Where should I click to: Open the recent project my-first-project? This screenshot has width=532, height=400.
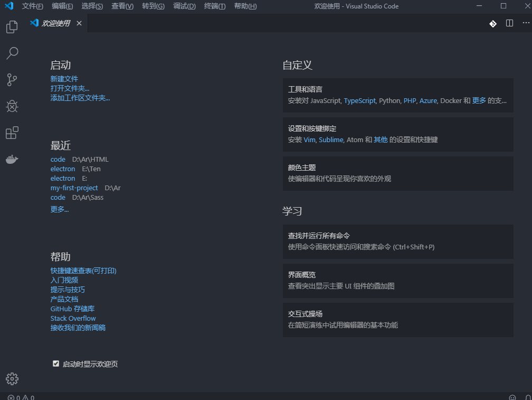tap(74, 188)
